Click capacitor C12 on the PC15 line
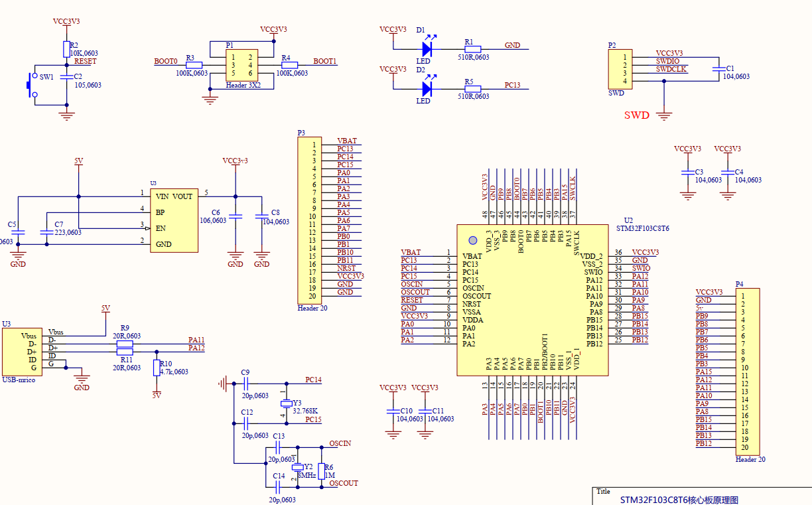Image resolution: width=812 pixels, height=505 pixels. (245, 423)
